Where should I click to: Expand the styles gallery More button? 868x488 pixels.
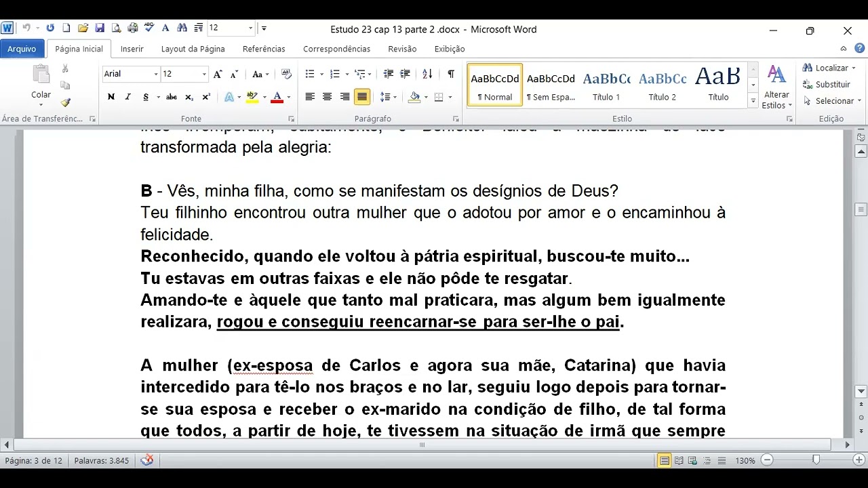753,101
